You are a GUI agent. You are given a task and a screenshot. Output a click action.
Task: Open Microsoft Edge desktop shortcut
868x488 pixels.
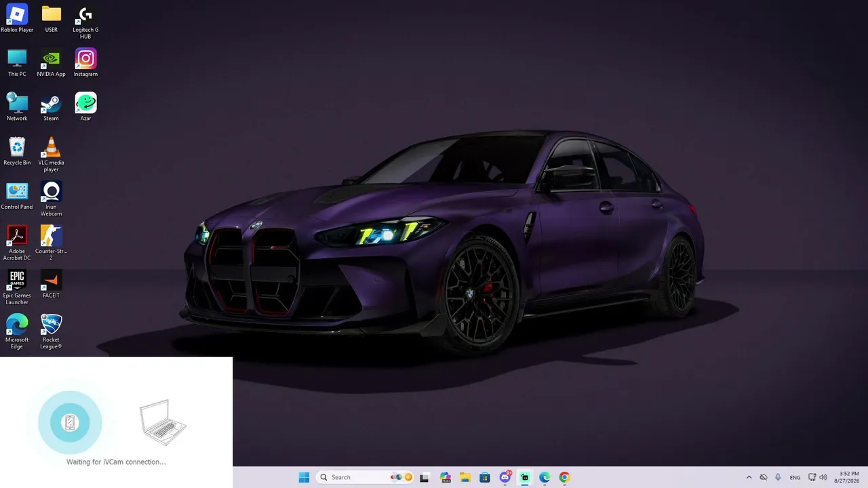pyautogui.click(x=17, y=331)
